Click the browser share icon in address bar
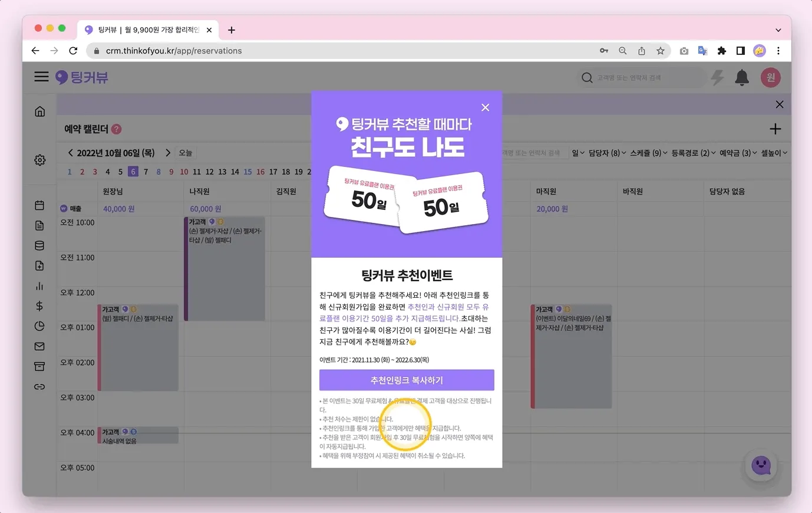This screenshot has height=513, width=812. coord(642,51)
